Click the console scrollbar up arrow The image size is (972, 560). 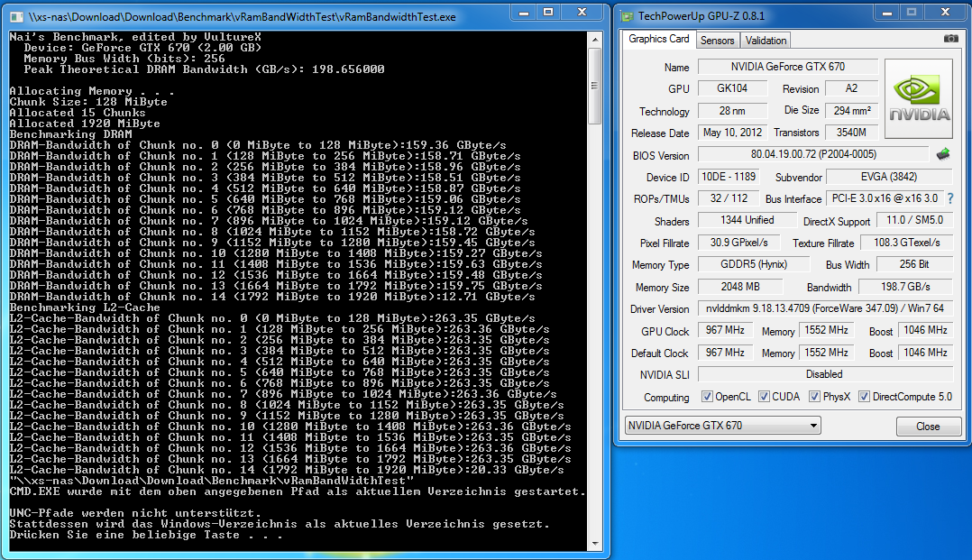tap(594, 39)
